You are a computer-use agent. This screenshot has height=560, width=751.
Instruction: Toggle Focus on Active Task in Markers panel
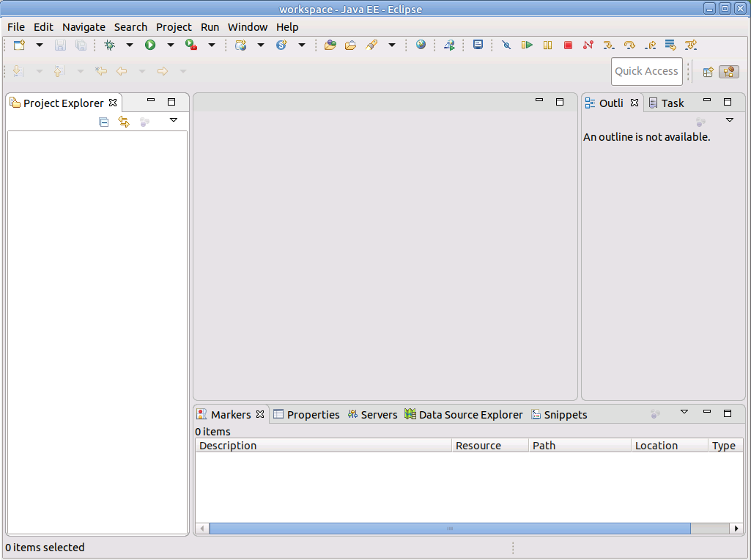[655, 414]
